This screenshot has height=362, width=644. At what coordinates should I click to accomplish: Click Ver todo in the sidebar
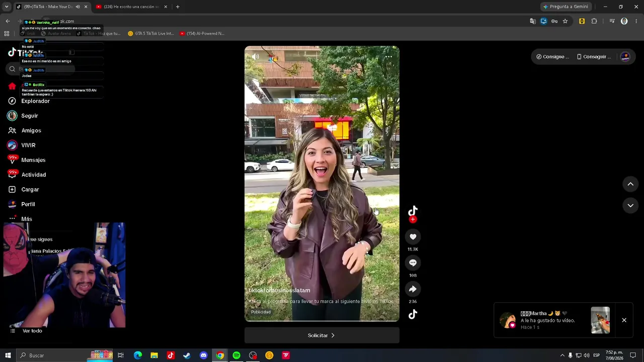click(x=32, y=331)
